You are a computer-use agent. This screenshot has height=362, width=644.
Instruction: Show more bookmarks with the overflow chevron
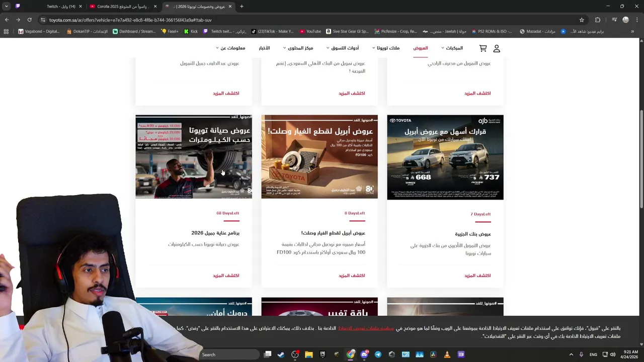[x=632, y=31]
